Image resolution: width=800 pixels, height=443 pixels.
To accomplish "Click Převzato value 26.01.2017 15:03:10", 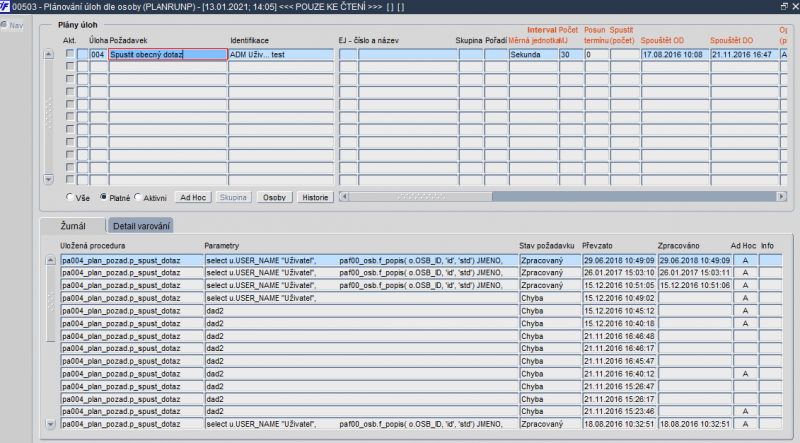I will (619, 273).
